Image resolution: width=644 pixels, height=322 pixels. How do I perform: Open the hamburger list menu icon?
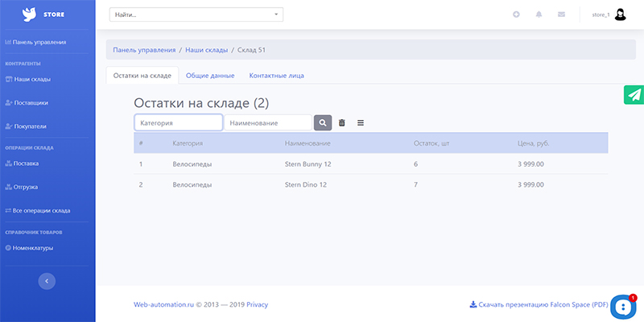(361, 122)
